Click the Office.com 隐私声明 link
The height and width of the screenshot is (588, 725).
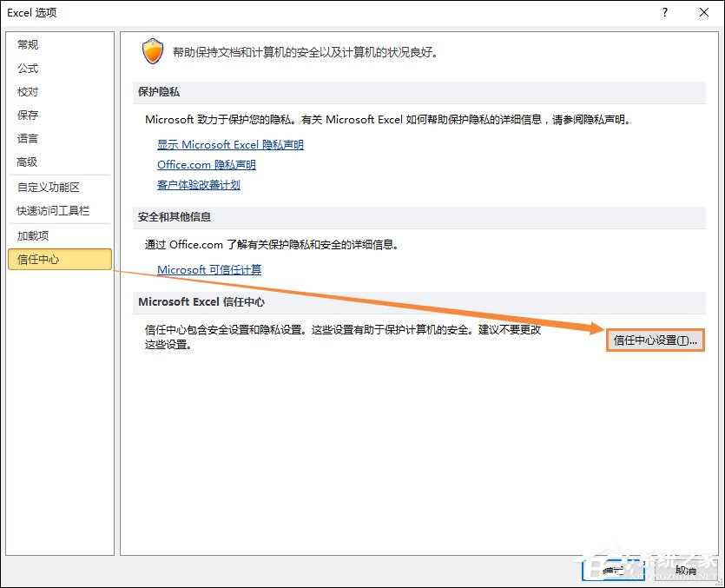click(x=205, y=164)
